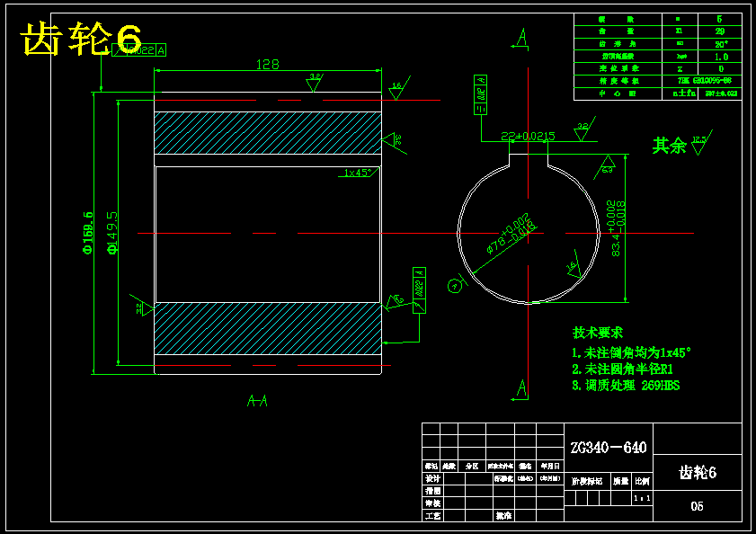756x534 pixels.
Task: Click the A-A section view label
Action: [x=257, y=401]
